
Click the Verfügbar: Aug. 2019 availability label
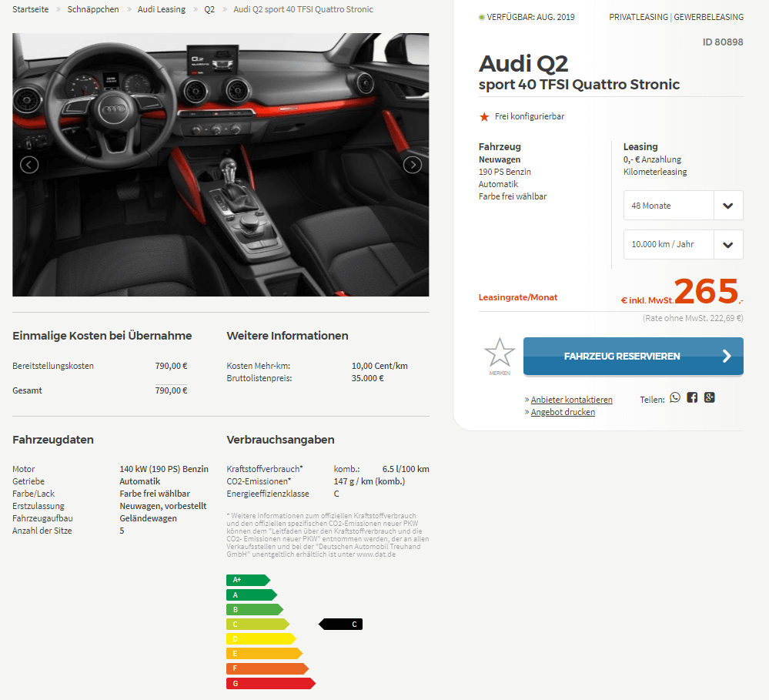(527, 17)
